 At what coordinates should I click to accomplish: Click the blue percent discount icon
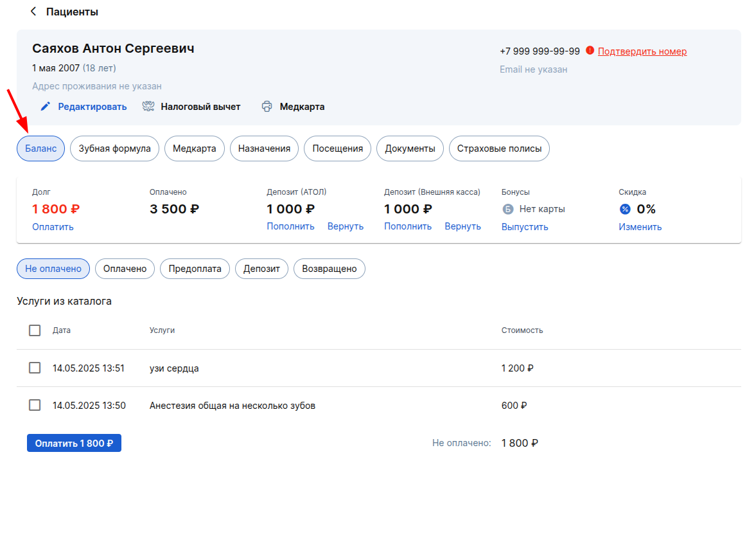coord(625,209)
